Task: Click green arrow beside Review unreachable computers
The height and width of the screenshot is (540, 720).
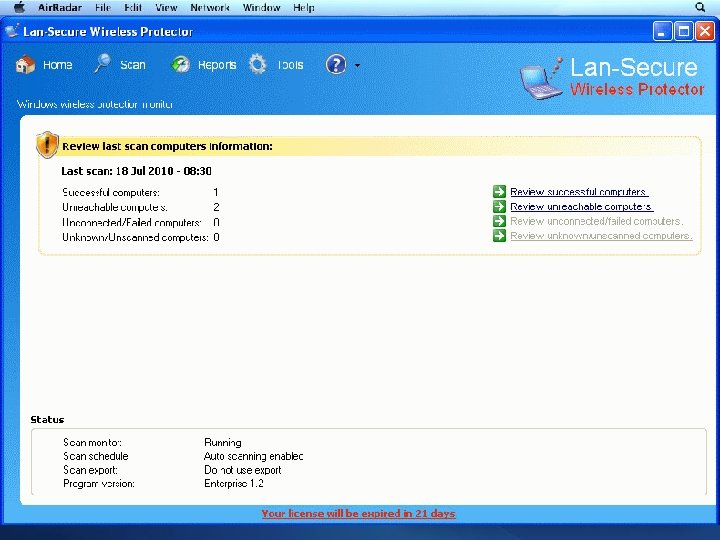Action: pyautogui.click(x=499, y=206)
